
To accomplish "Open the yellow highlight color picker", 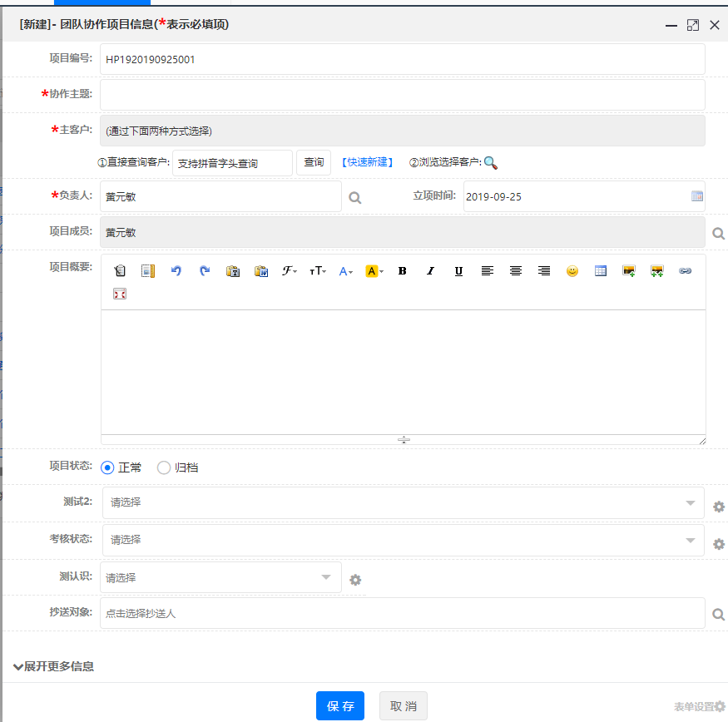I will (x=374, y=270).
